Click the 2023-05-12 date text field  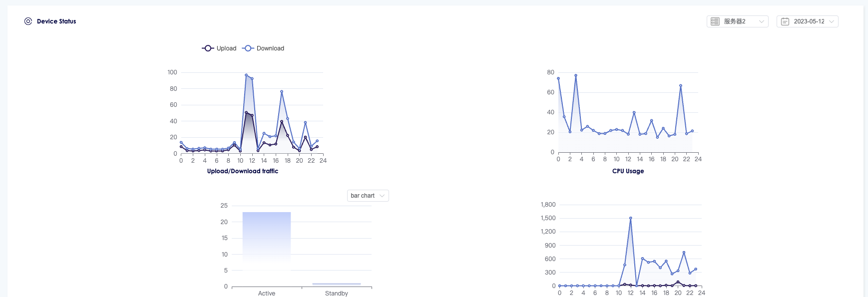809,21
